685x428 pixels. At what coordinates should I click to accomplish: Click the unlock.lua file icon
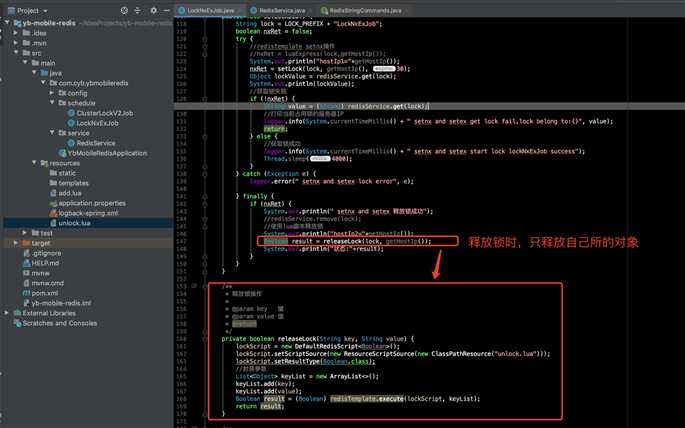tap(53, 223)
